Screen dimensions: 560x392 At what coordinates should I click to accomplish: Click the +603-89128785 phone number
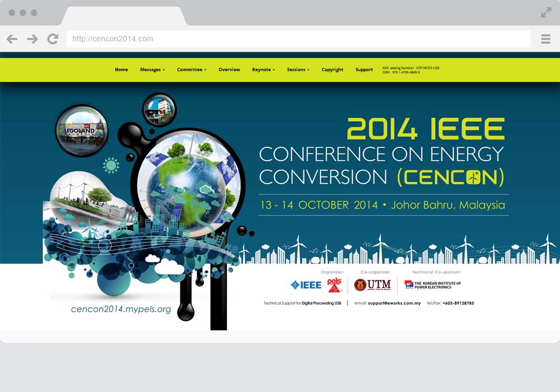pos(458,303)
